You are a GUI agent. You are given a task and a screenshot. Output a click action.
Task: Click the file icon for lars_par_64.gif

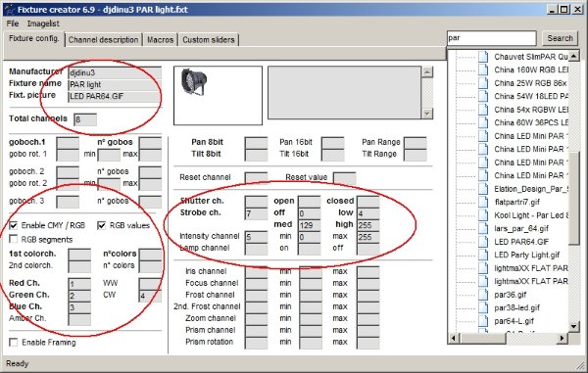tap(483, 228)
